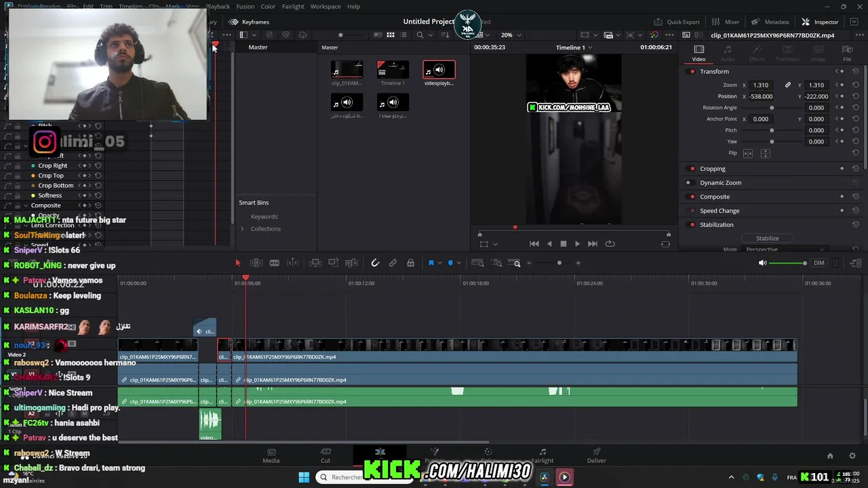This screenshot has width=868, height=488.
Task: Adjust the Rotation Angle slider
Action: pos(772,108)
